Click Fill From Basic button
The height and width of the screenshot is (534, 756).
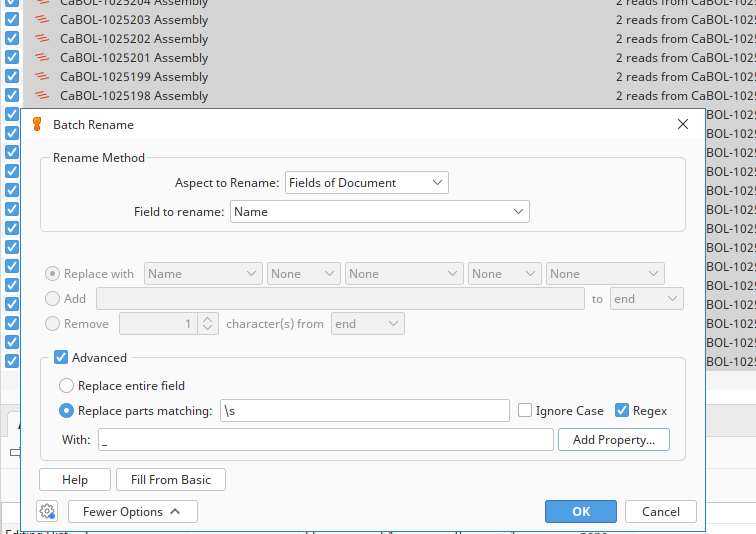[170, 479]
